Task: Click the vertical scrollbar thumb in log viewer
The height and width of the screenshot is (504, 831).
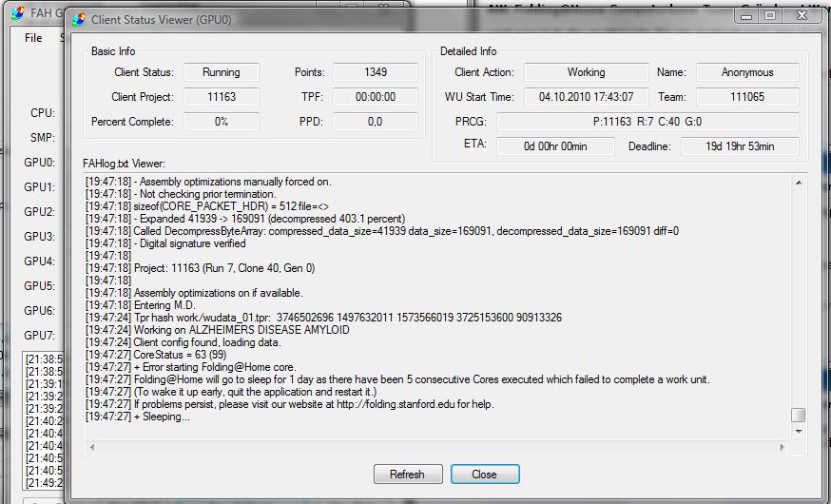Action: coord(798,415)
